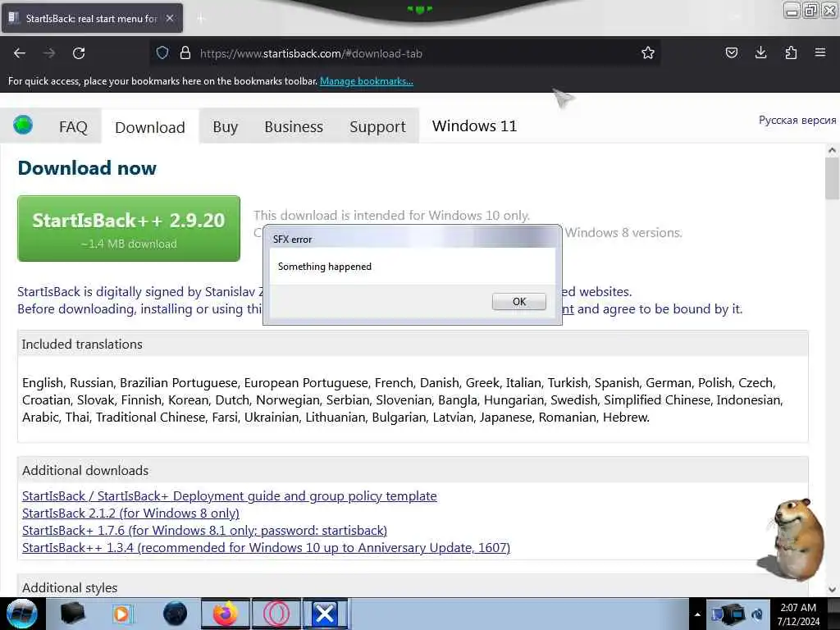Open the Business tab

(294, 127)
